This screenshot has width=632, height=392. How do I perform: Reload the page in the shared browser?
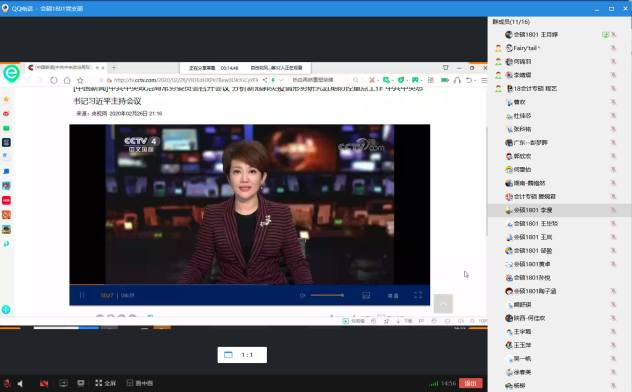tap(54, 80)
